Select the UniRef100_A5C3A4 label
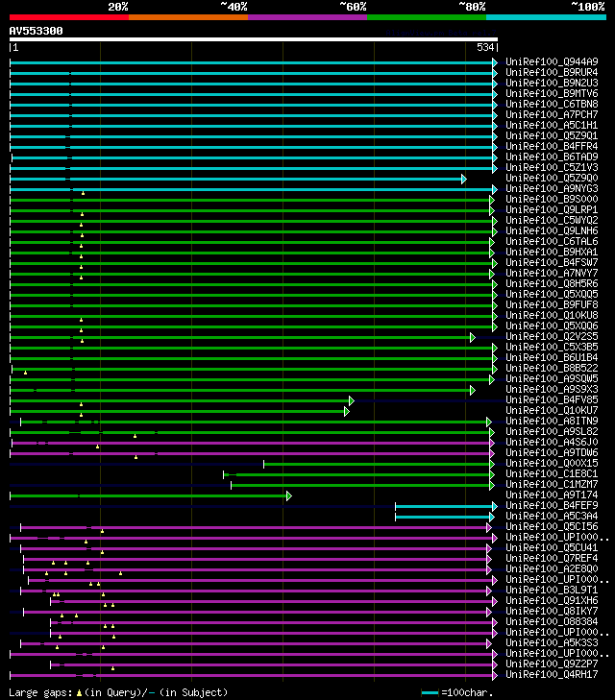The width and height of the screenshot is (615, 700). click(552, 516)
